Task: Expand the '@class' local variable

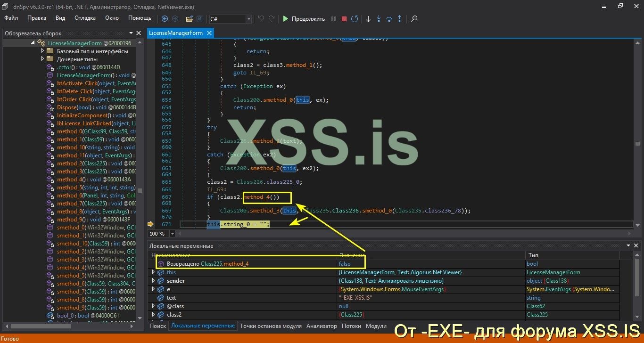Action: [153, 306]
